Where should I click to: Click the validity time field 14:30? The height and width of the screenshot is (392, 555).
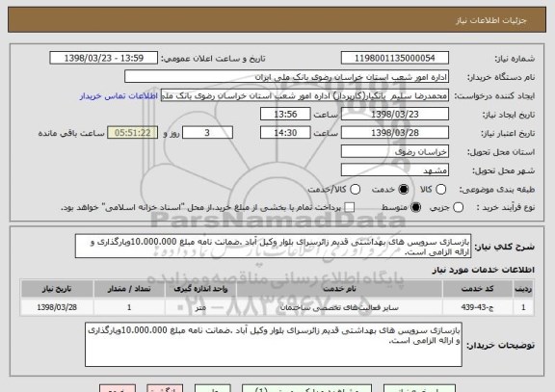(x=285, y=133)
